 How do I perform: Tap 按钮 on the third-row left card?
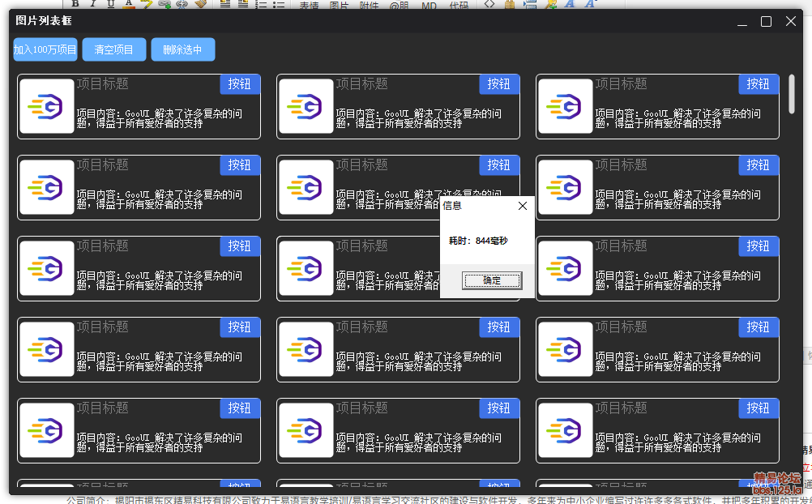[x=240, y=246]
